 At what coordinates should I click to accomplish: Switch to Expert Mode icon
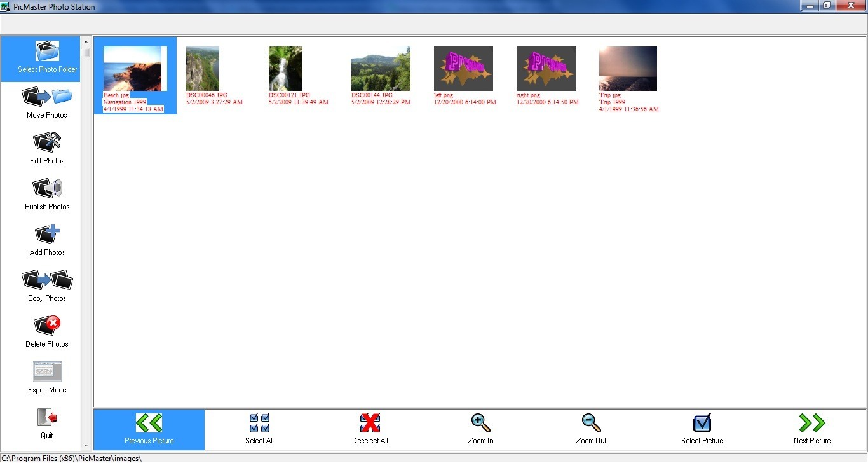[47, 371]
